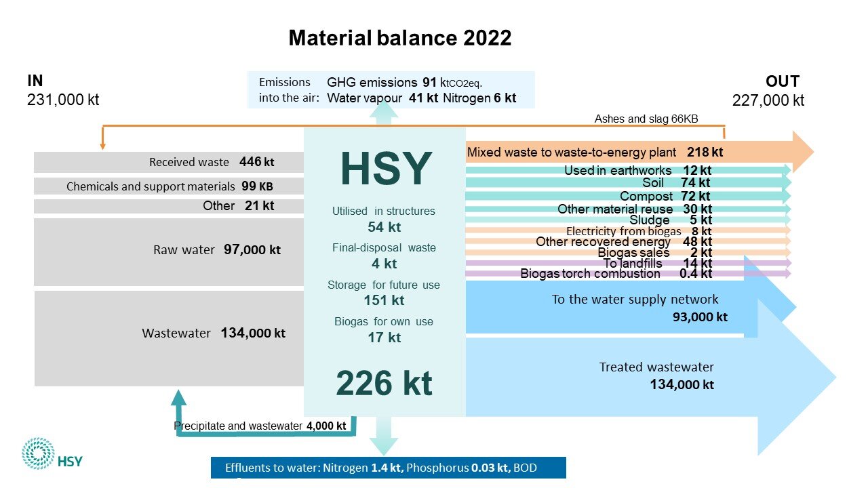This screenshot has width=868, height=488.
Task: Click Precipitate and wastewater 4,000 kt label
Action: (x=260, y=426)
